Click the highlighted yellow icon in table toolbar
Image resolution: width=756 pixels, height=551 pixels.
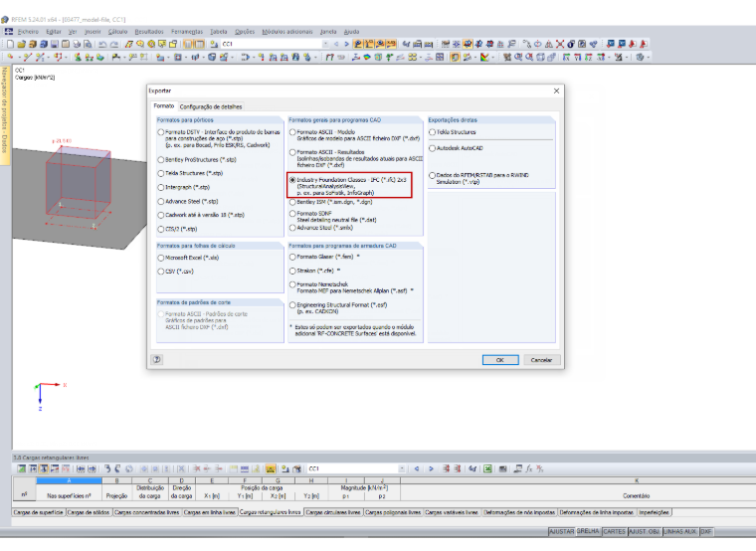click(x=271, y=468)
